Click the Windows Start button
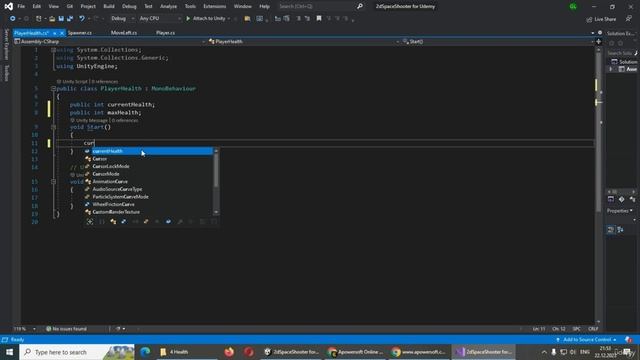This screenshot has width=640, height=360. tap(9, 352)
